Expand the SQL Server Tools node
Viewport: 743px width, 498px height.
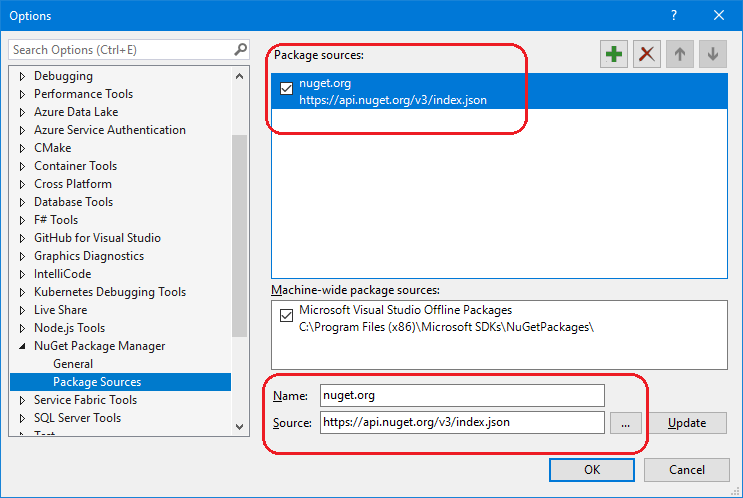[x=22, y=418]
